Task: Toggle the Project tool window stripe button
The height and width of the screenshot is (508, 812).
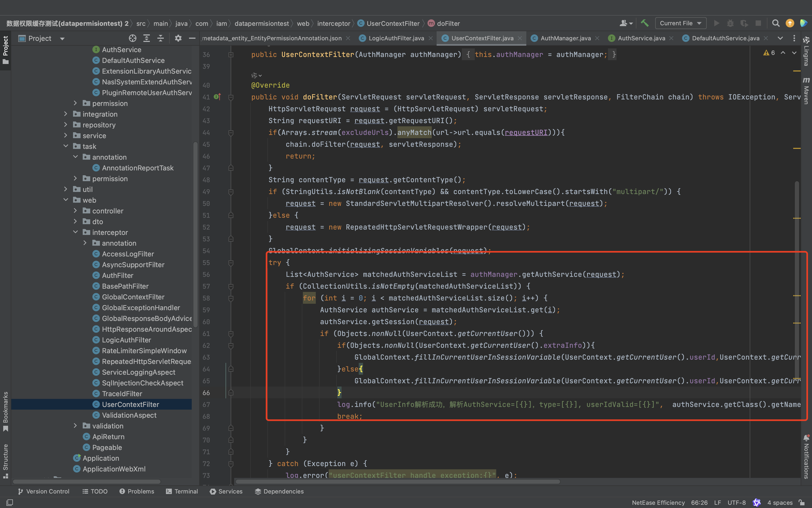Action: (x=5, y=51)
